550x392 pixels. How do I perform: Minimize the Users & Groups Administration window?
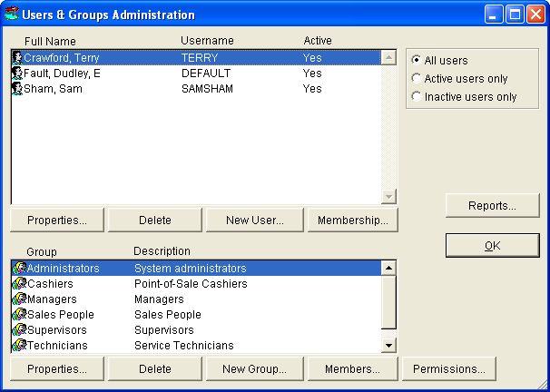point(494,15)
